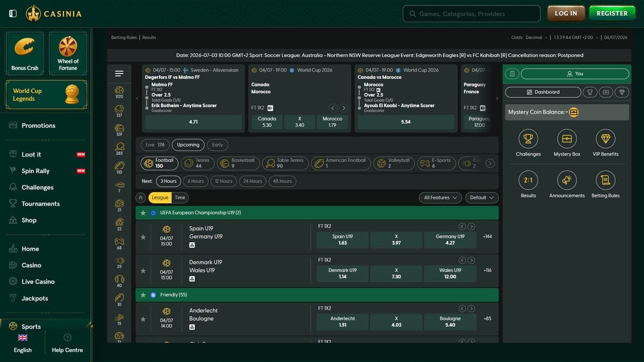Open the Mystery Box circle icon

(567, 139)
